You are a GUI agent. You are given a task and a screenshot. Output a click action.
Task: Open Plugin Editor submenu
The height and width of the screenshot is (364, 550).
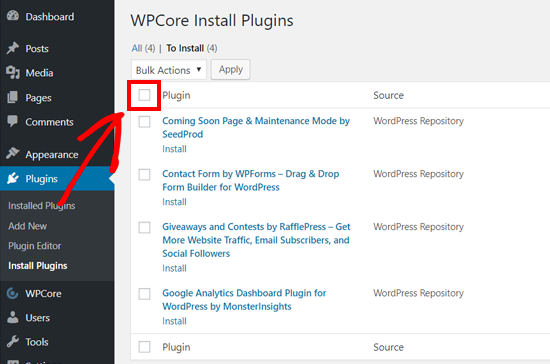coord(35,246)
